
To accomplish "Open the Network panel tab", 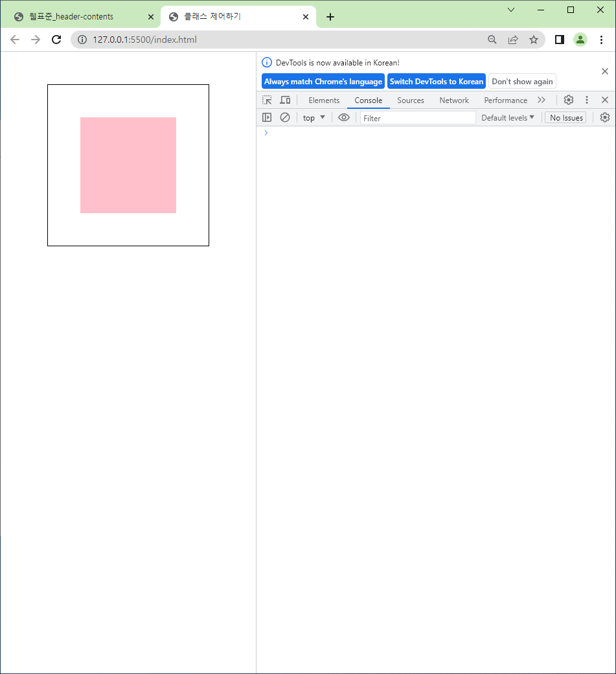I will click(454, 100).
